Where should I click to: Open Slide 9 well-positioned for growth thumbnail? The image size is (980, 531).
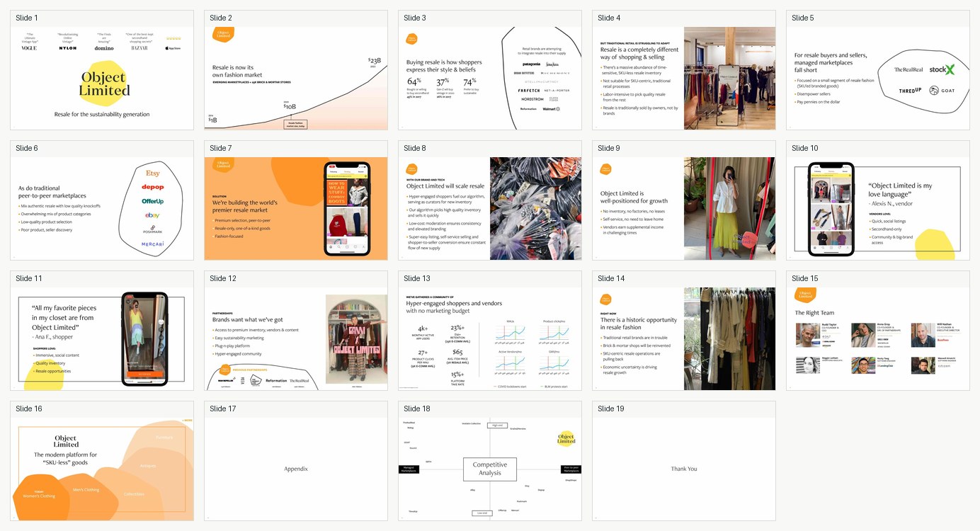click(684, 208)
